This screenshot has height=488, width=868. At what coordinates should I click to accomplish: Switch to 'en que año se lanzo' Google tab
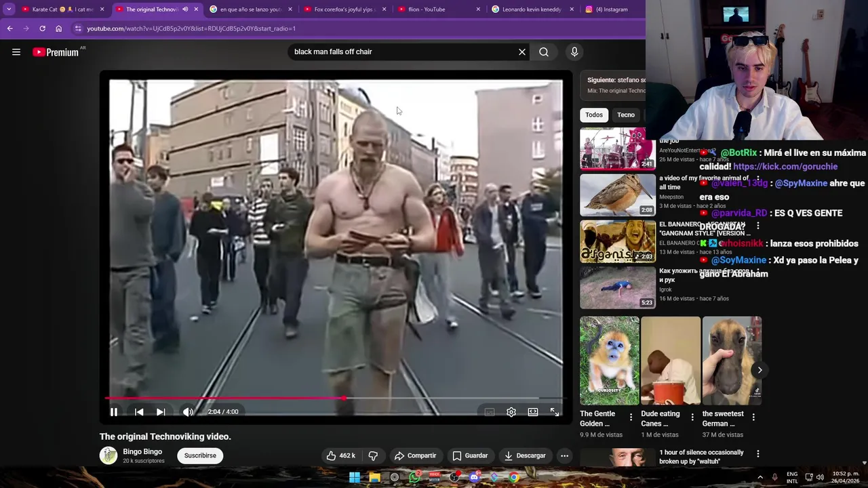click(250, 9)
